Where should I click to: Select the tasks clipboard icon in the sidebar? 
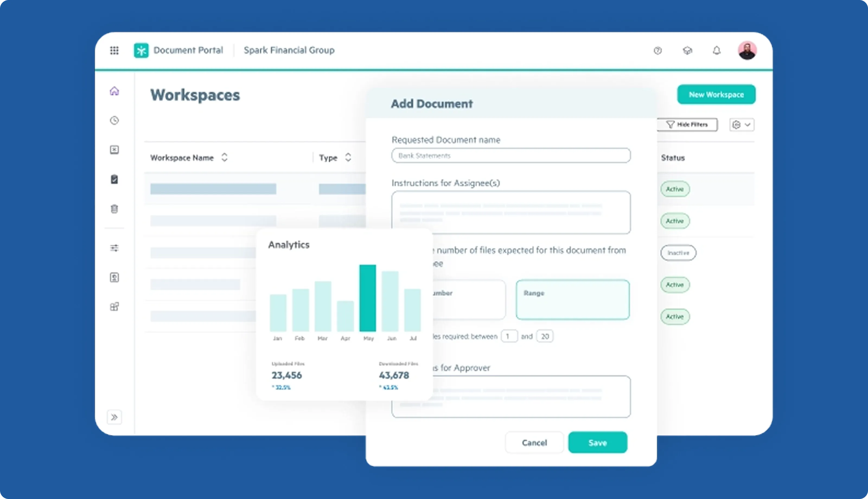(x=114, y=179)
